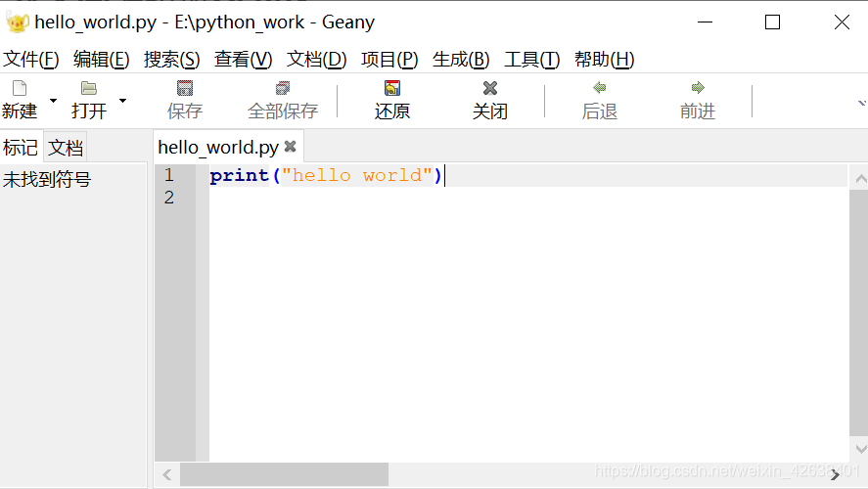Click the horizontal scrollbar thumb

(284, 474)
